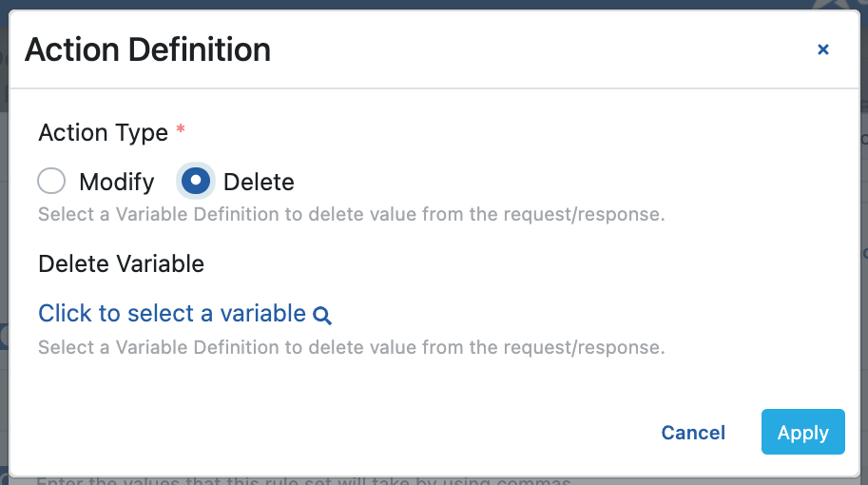Close the Action Definition dialog with X

pos(823,49)
